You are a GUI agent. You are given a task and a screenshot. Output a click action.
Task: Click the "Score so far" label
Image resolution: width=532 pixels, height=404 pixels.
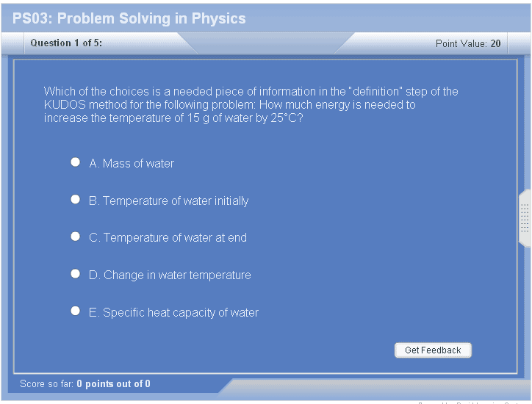(x=47, y=383)
